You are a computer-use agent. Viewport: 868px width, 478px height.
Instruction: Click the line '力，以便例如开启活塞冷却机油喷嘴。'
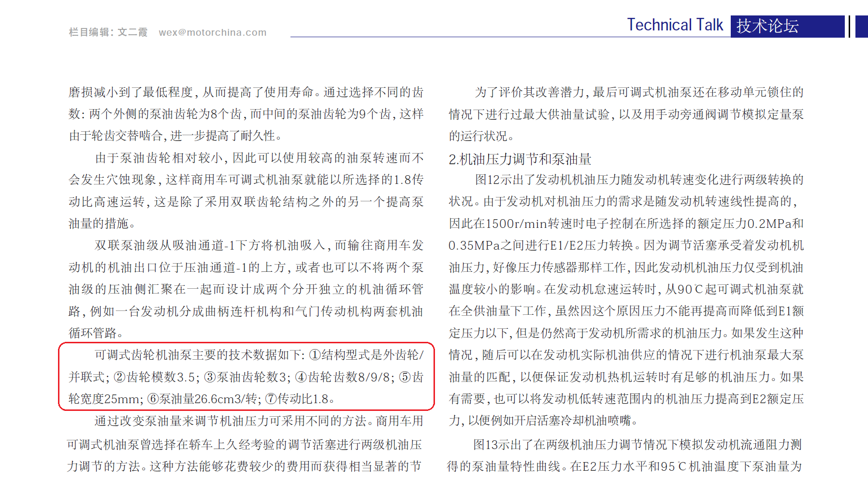tap(544, 421)
